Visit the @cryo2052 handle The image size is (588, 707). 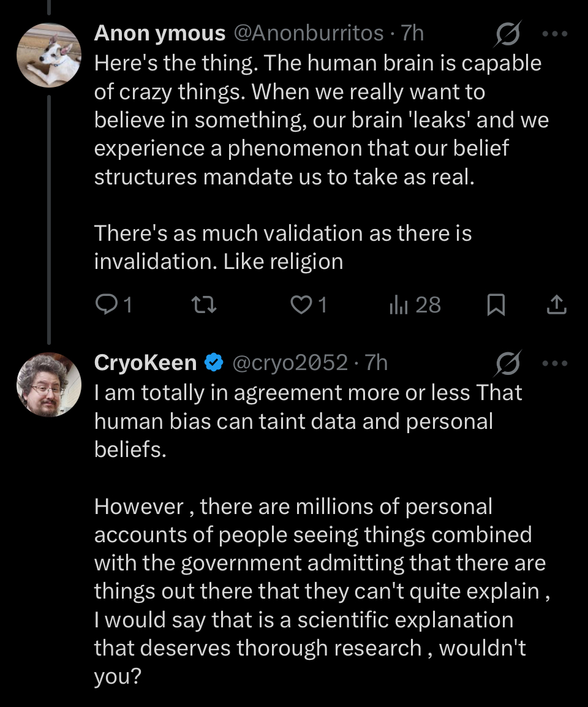[x=290, y=363]
